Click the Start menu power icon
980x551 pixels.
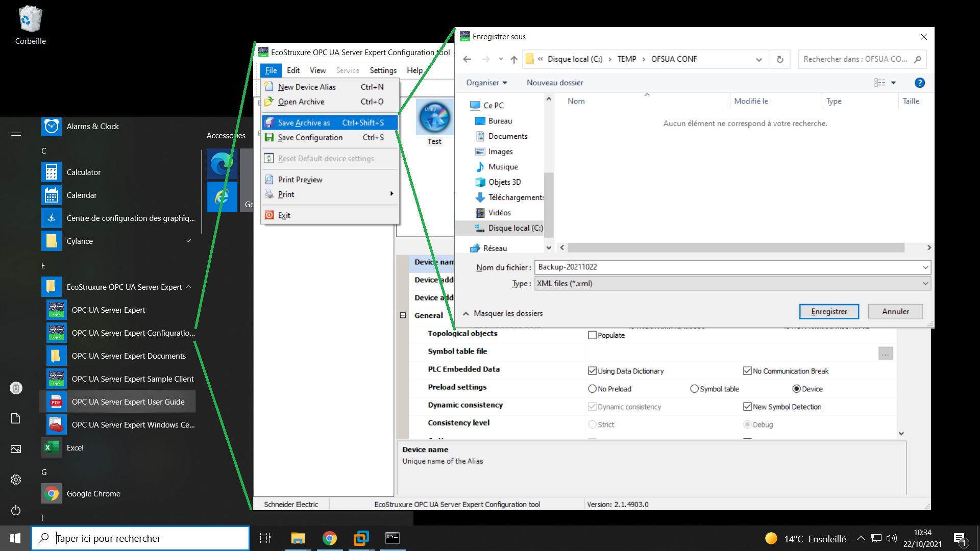[x=16, y=510]
